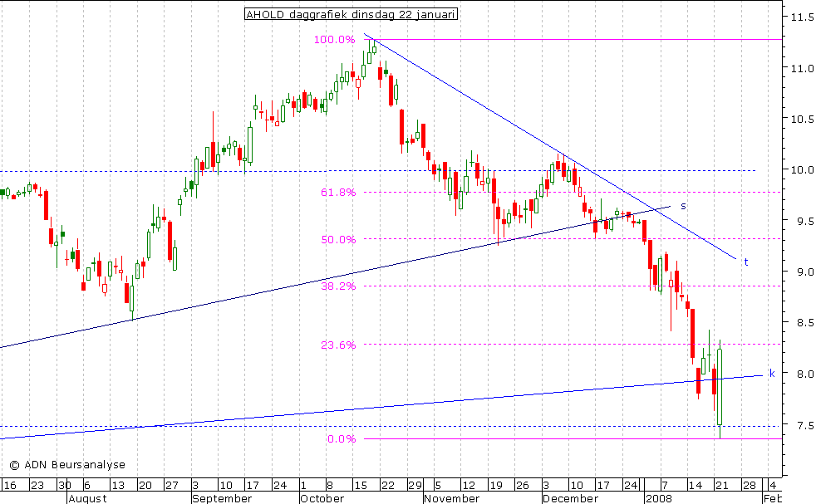Click date tick 19 in November

[495, 486]
